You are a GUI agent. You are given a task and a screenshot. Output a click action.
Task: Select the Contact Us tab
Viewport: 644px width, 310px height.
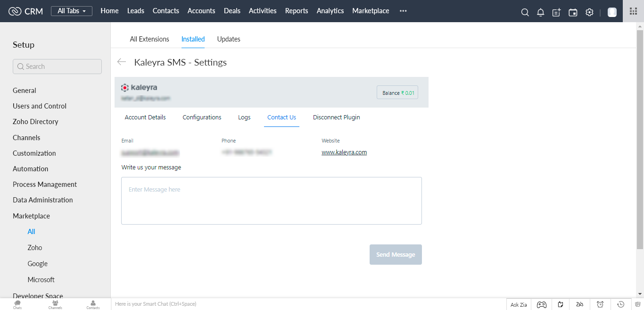[x=281, y=117]
